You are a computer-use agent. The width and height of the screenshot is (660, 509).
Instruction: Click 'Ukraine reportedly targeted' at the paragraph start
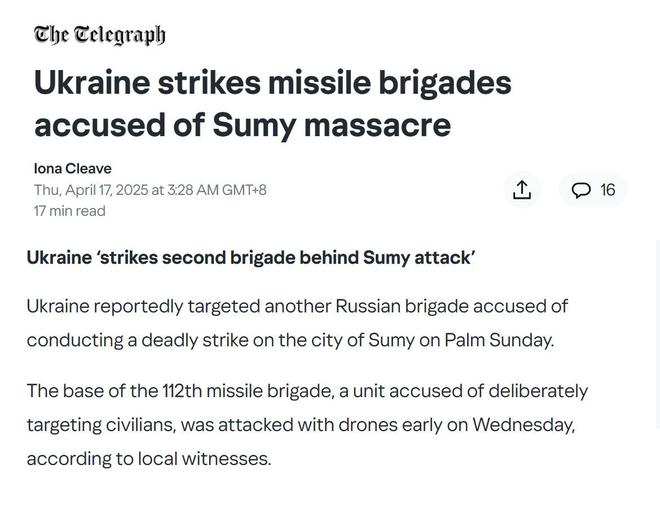(145, 307)
